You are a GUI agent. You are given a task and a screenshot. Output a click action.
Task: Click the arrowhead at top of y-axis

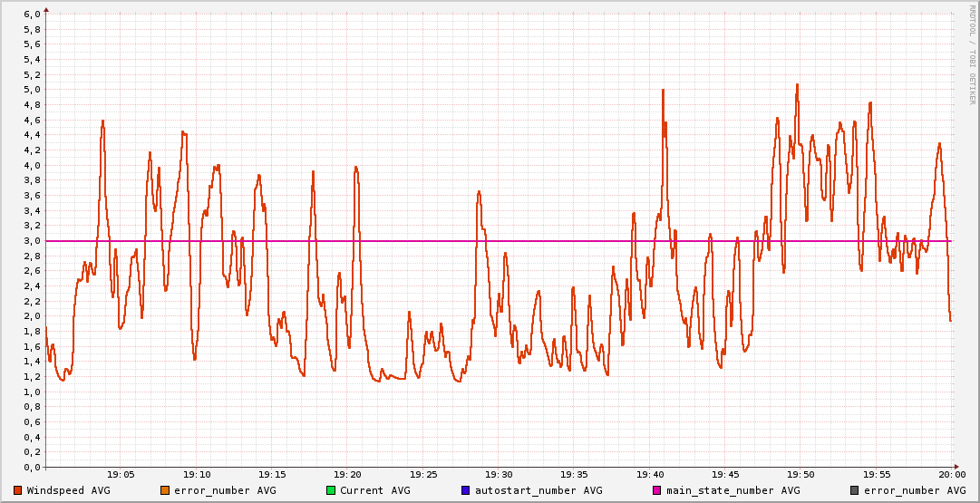(46, 9)
